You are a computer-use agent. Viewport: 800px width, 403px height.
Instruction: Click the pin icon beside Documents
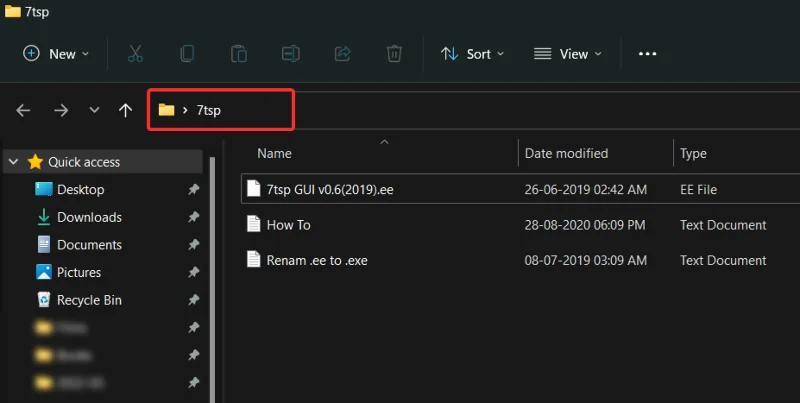coord(193,245)
